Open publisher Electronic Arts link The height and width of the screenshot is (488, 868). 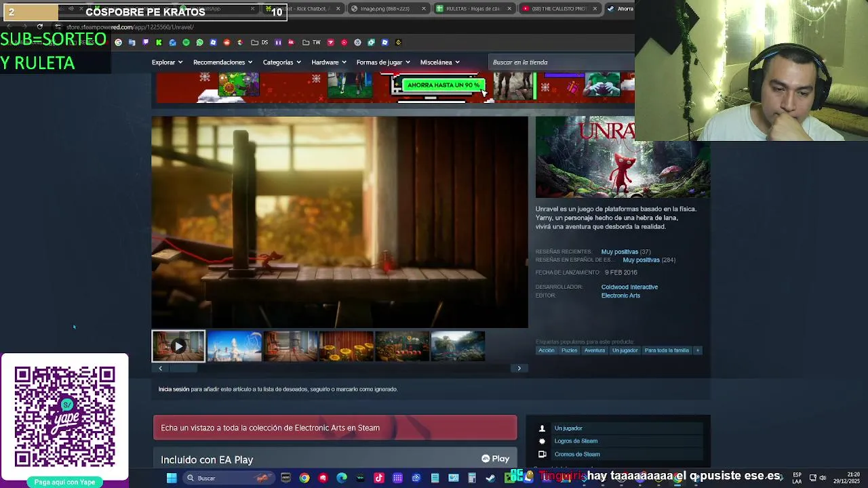pyautogui.click(x=620, y=296)
